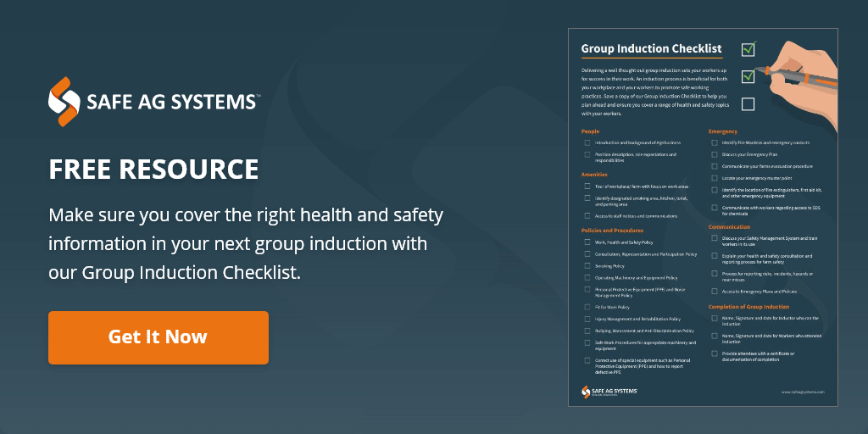Select the Policies and Procedures section heading
Screen dimensions: 868x434
pos(612,230)
